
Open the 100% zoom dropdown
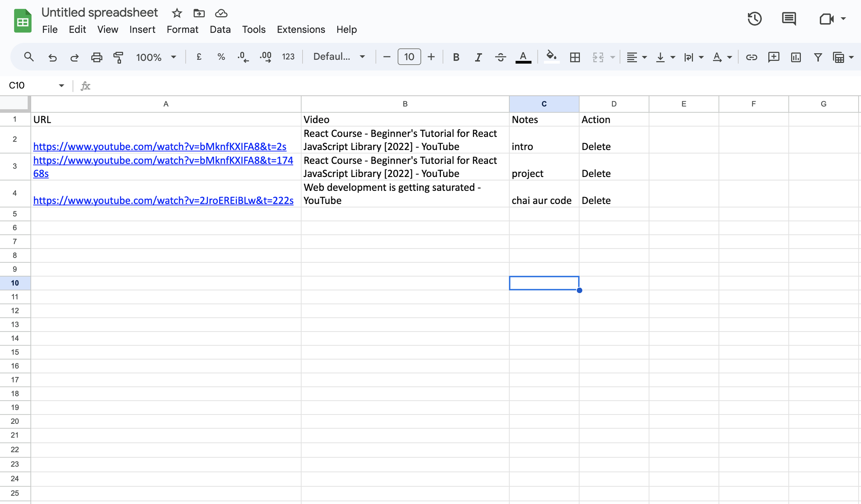[156, 57]
